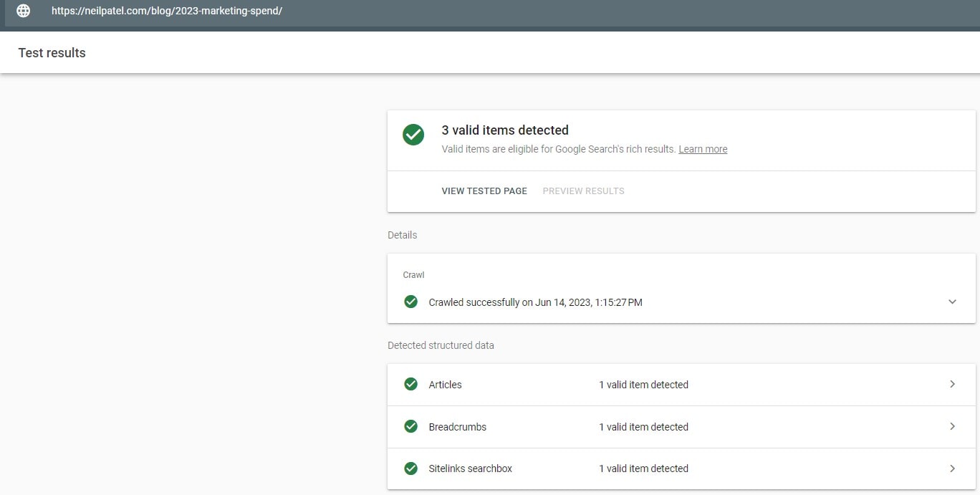Click the Test results header text
This screenshot has height=495, width=980.
[x=52, y=52]
